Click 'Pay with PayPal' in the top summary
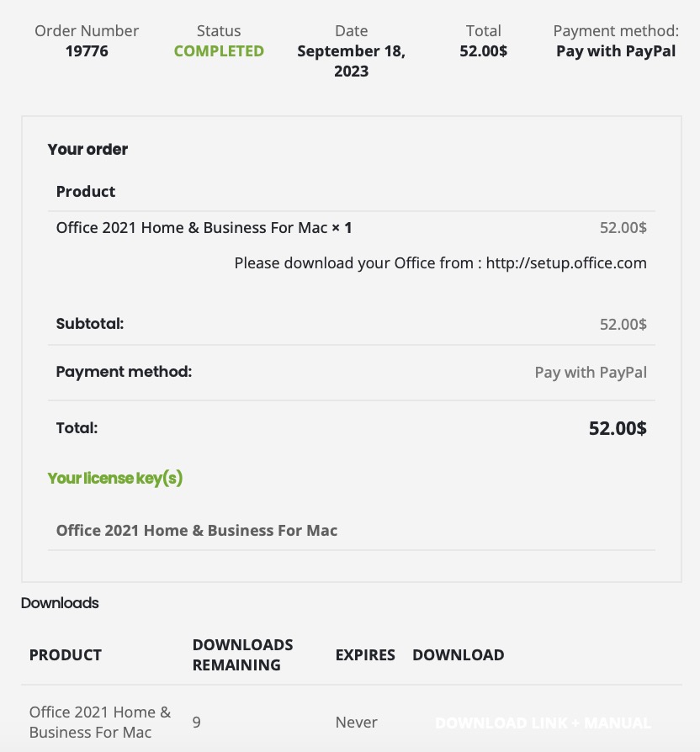This screenshot has width=700, height=752. pos(616,51)
